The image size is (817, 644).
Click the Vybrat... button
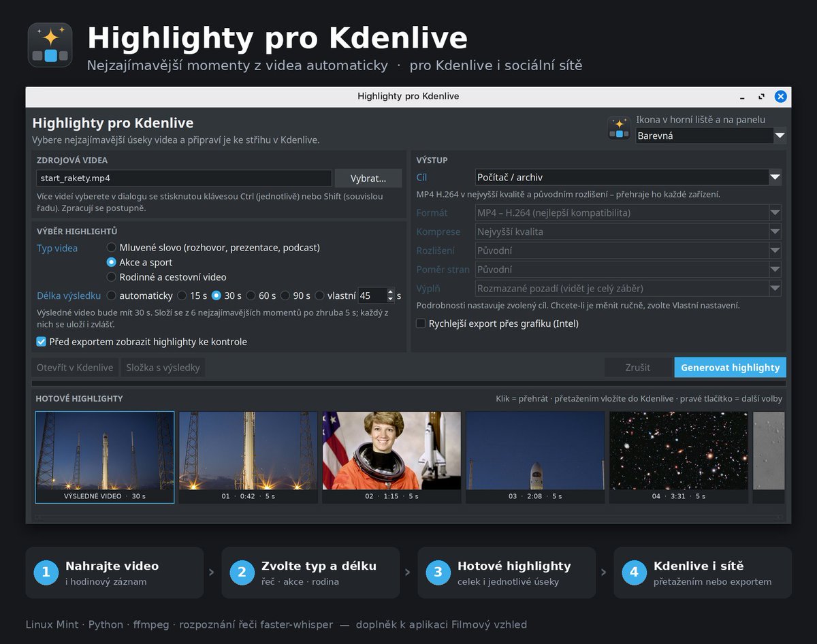click(x=368, y=178)
